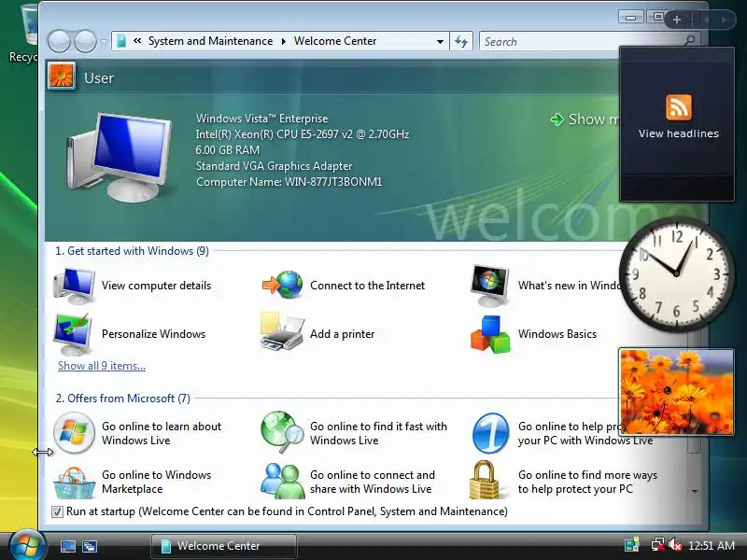Open the learn about Windows Live logo icon
The image size is (747, 560).
coord(74,433)
